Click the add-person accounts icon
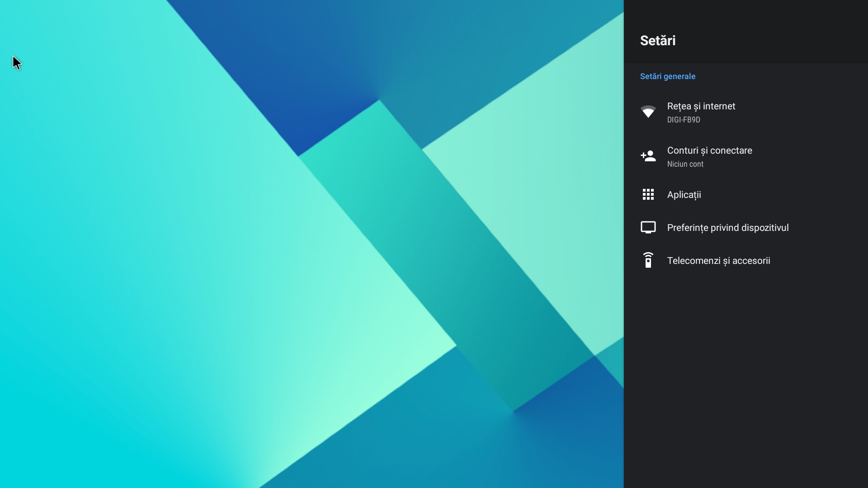Screen dimensions: 868x488 [648, 156]
